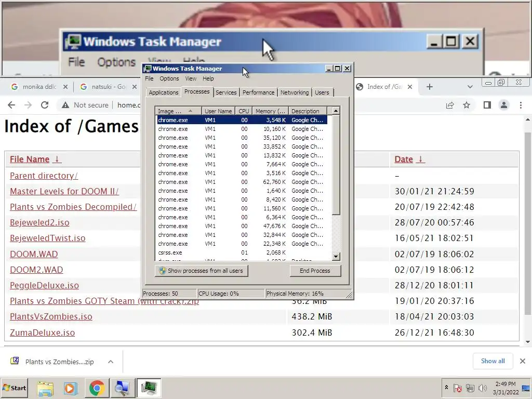This screenshot has width=532, height=399.
Task: Expand Chrome tab search chevron
Action: click(470, 87)
